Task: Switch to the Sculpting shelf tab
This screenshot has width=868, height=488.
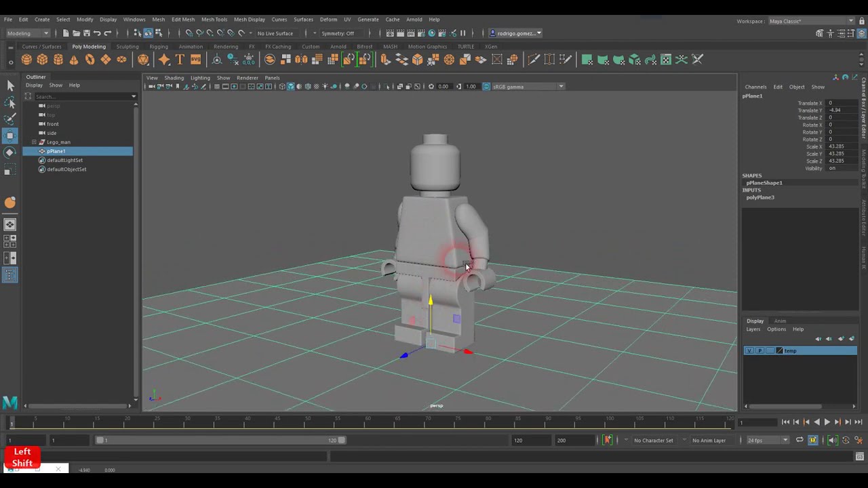Action: 127,47
